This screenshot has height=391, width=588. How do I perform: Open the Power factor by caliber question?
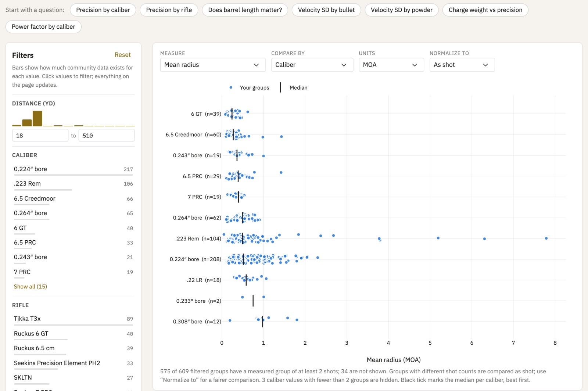click(43, 27)
